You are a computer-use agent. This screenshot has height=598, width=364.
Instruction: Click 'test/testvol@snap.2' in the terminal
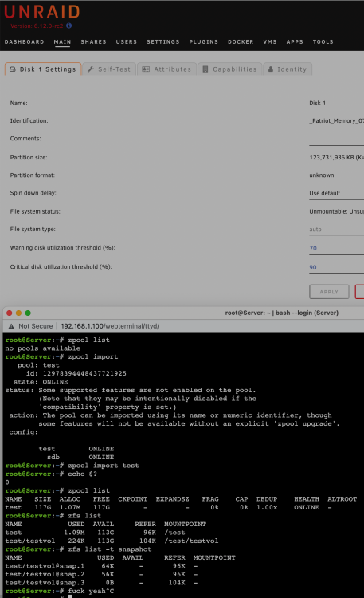click(45, 574)
